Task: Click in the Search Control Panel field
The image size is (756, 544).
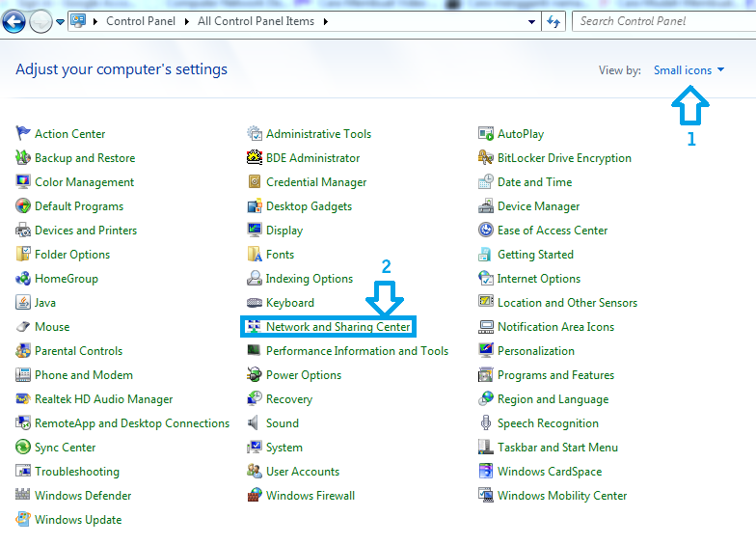Action: (663, 21)
